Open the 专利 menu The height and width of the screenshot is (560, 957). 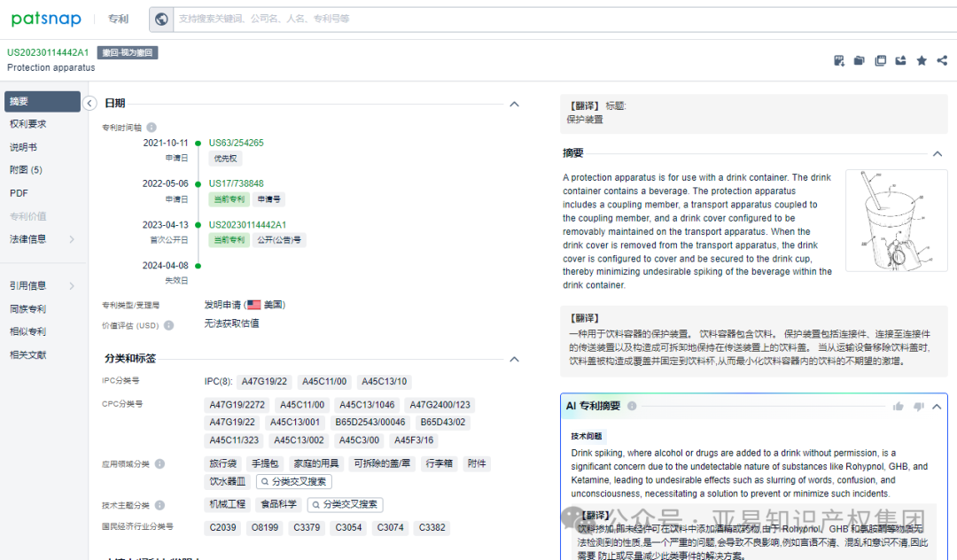pos(118,19)
